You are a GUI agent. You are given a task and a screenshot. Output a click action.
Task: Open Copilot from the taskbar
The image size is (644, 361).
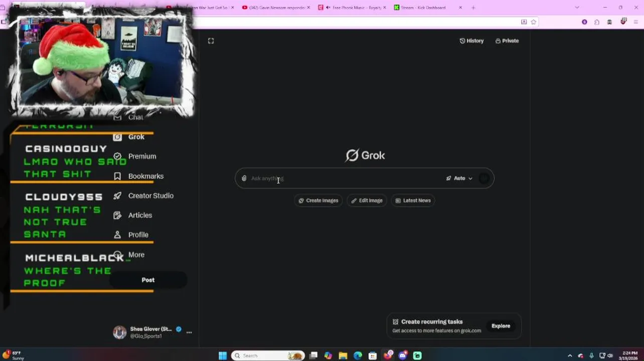(328, 356)
